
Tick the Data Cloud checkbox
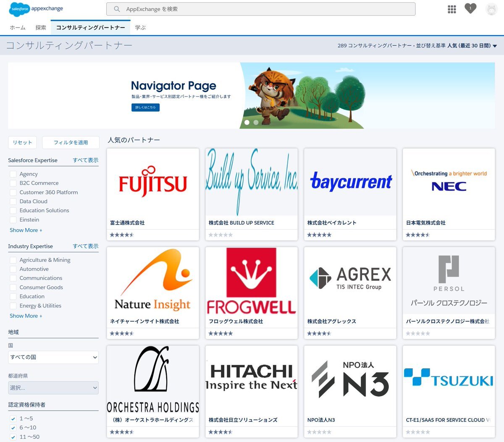tap(13, 201)
